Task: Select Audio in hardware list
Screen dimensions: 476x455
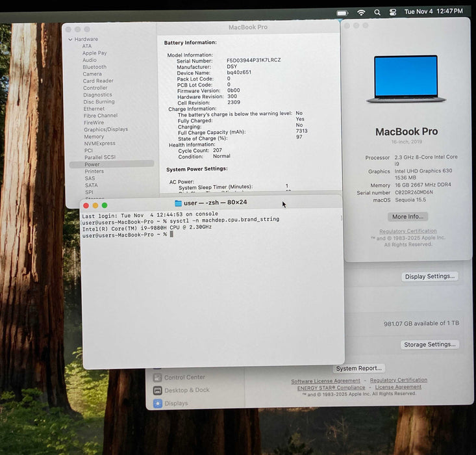Action: tap(90, 60)
